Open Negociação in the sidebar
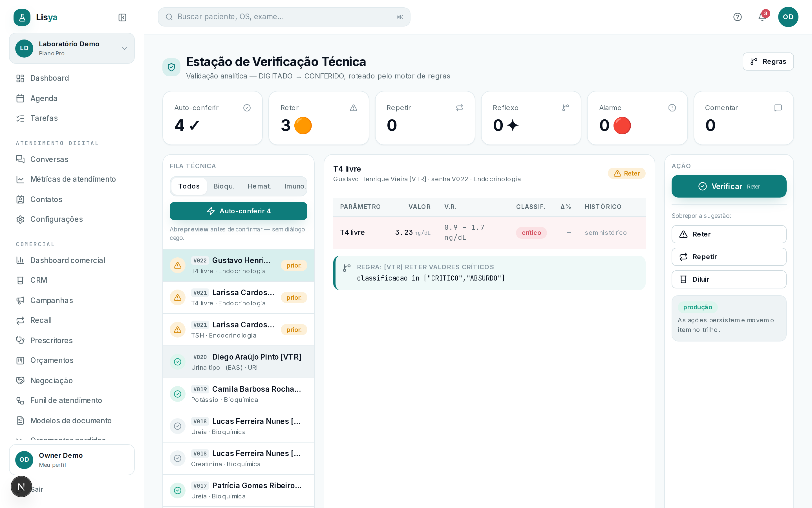Screen dimensions: 812x508 72,381
